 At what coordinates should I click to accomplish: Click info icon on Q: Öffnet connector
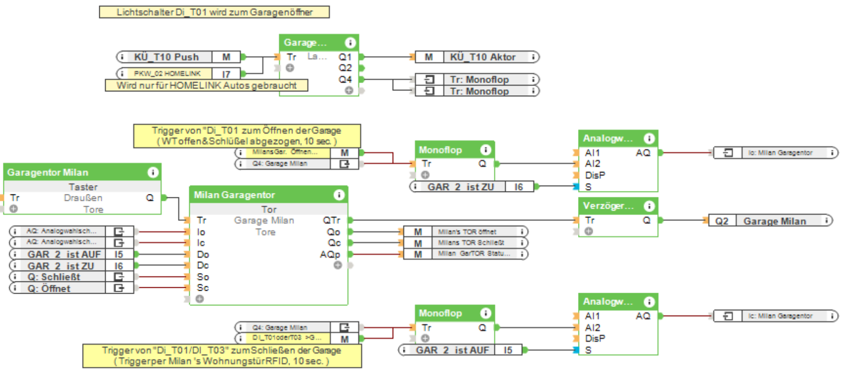click(15, 288)
